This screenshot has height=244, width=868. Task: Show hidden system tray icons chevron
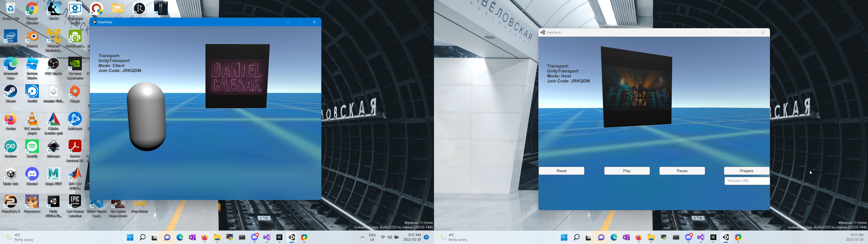[362, 238]
